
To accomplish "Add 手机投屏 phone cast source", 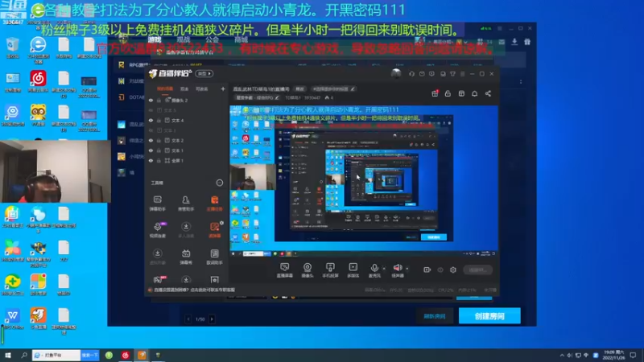I will (x=330, y=270).
